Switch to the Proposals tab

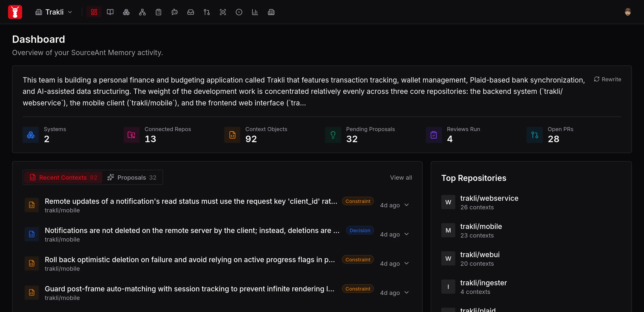point(132,177)
